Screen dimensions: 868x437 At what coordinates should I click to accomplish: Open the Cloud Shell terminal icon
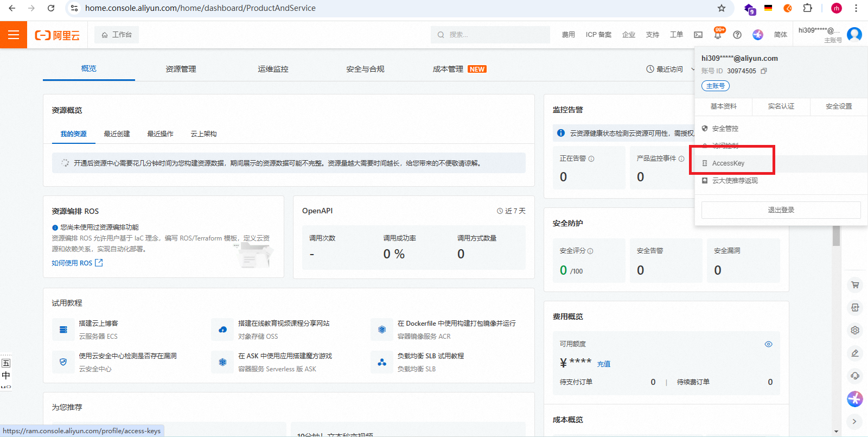[x=698, y=35]
